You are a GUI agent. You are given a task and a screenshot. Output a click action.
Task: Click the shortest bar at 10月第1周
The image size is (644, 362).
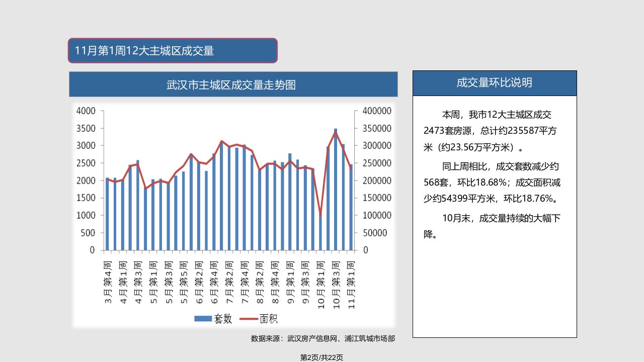tap(320, 233)
